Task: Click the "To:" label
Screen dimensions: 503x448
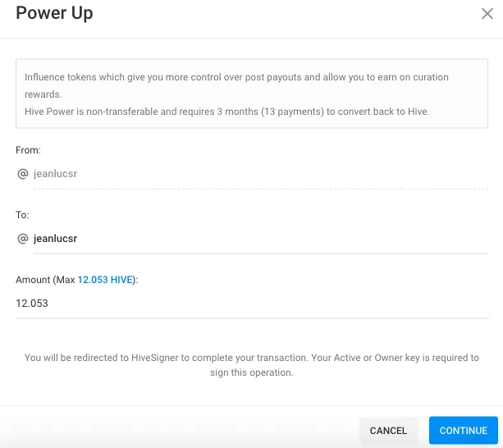Action: [x=22, y=214]
